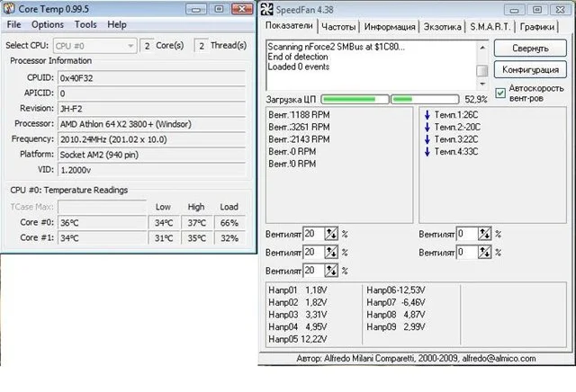This screenshot has height=392, width=576.
Task: Switch to the Экзотика tab
Action: click(442, 27)
